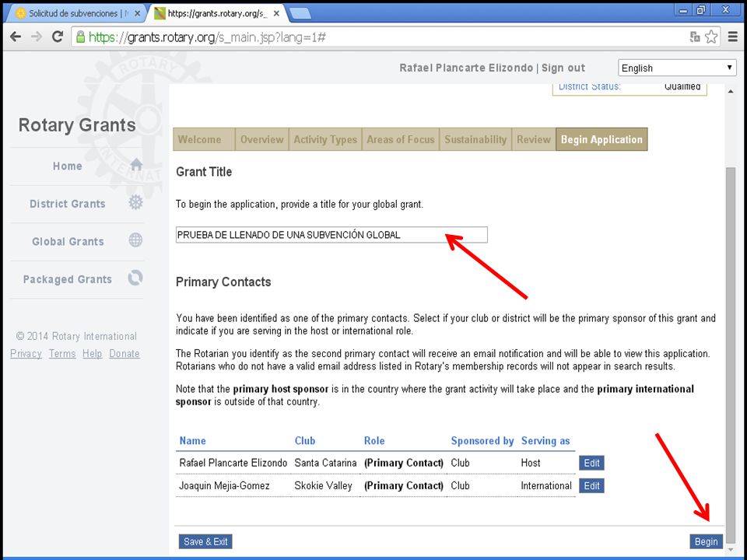Screen dimensions: 747x560
Task: Open Packaged Grants in the sidebar
Action: point(67,279)
